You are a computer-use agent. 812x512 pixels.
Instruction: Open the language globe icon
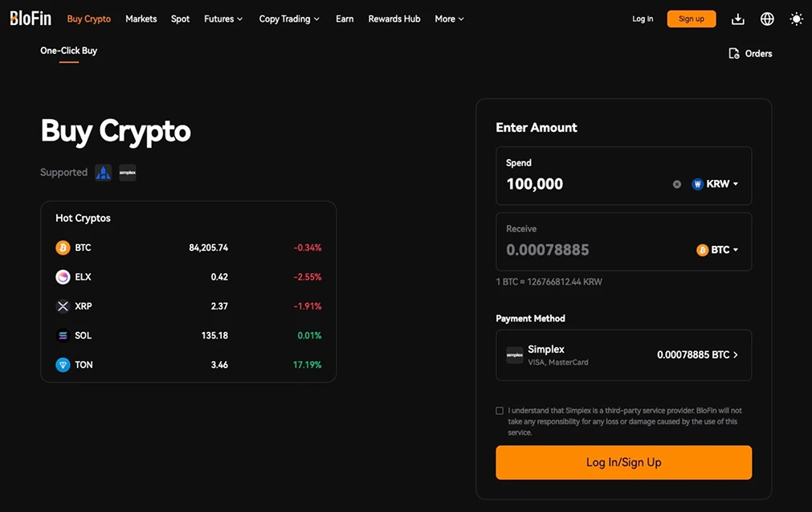[x=767, y=19]
